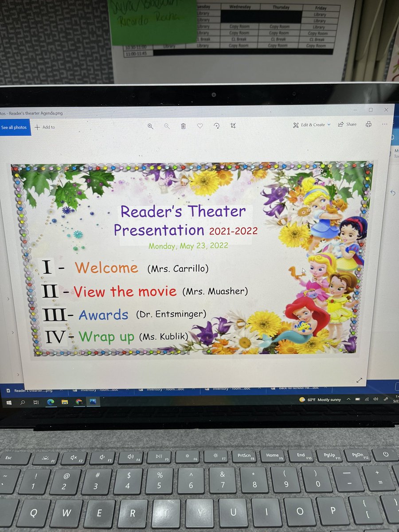The image size is (399, 532).
Task: Zoom in on the photo
Action: pyautogui.click(x=150, y=126)
